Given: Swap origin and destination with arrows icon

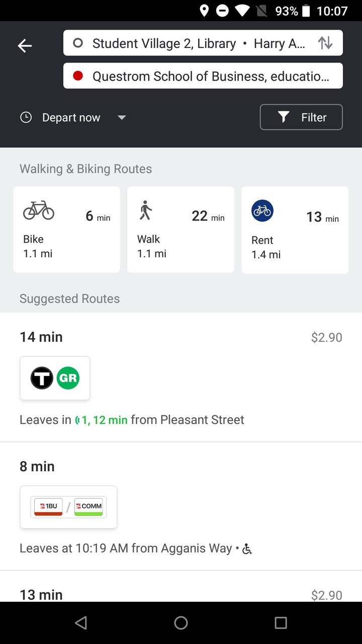Looking at the screenshot, I should (x=325, y=43).
